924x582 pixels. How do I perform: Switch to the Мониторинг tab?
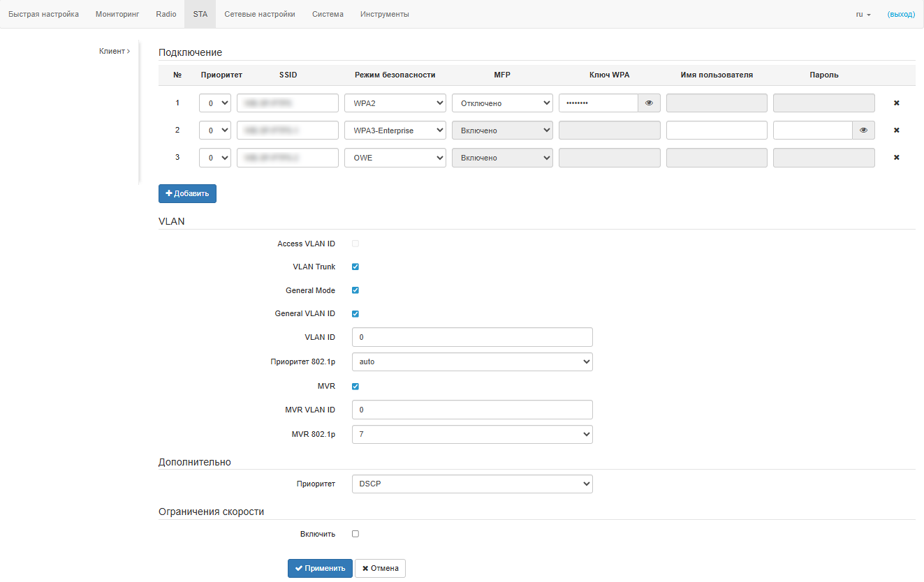(x=117, y=14)
